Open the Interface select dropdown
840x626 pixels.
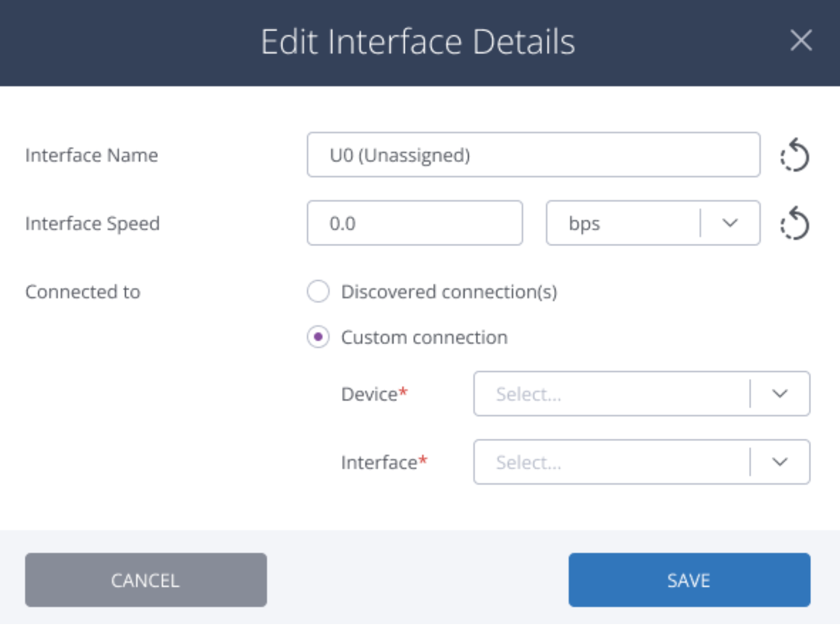pyautogui.click(x=642, y=462)
